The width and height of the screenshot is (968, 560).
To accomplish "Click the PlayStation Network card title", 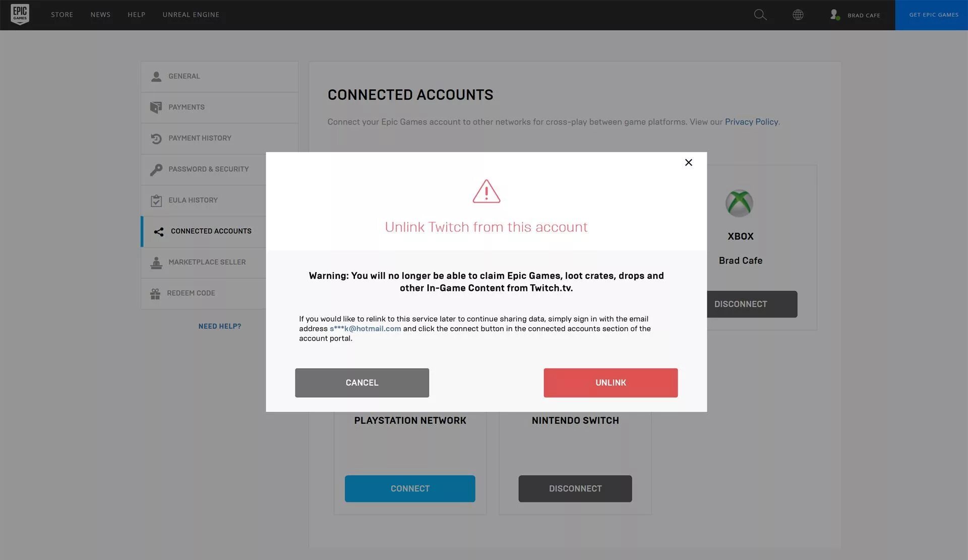I will [410, 420].
